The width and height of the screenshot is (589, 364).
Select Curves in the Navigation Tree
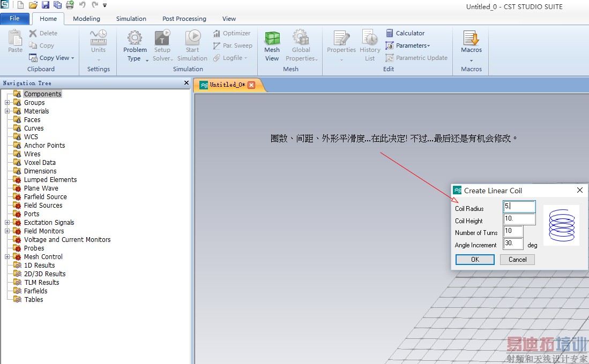tap(34, 128)
